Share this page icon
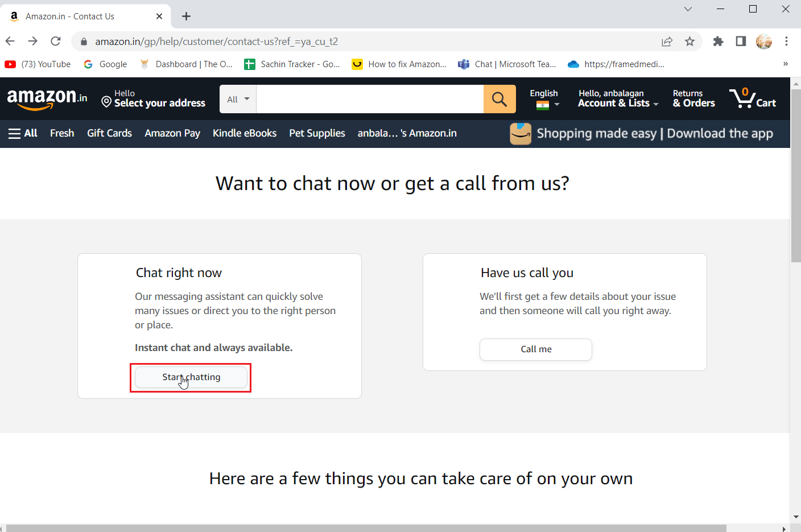The height and width of the screenshot is (532, 801). (667, 42)
